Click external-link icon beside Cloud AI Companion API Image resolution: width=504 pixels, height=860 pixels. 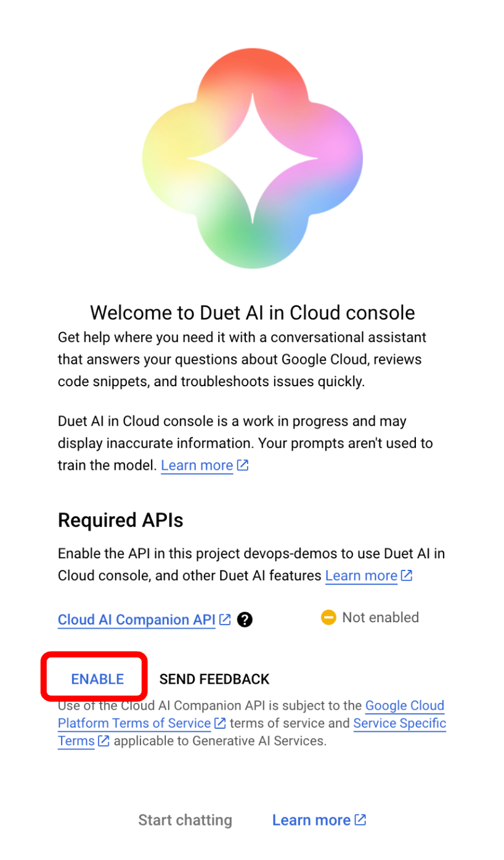pyautogui.click(x=225, y=620)
